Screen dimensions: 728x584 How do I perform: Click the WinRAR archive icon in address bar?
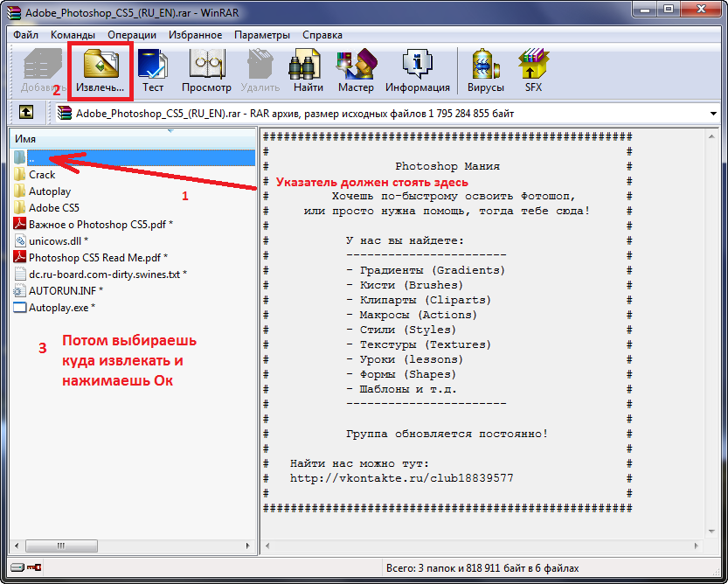click(x=65, y=113)
